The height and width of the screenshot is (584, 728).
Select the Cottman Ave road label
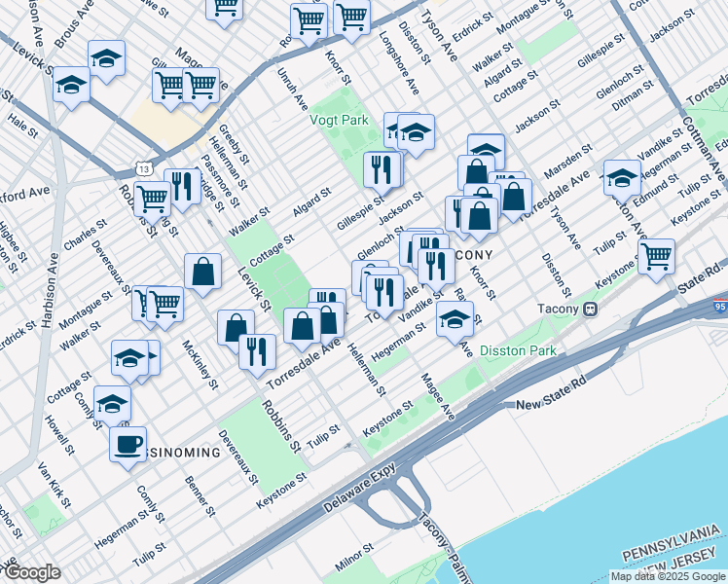703,149
